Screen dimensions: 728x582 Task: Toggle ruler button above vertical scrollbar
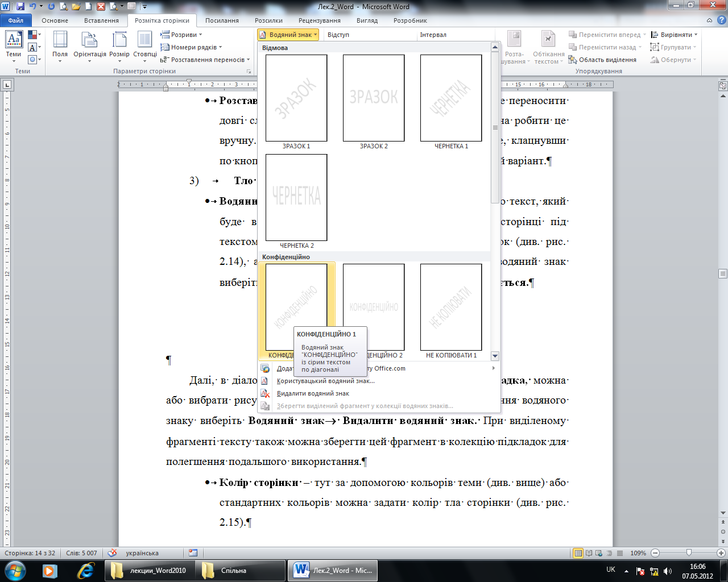click(723, 86)
